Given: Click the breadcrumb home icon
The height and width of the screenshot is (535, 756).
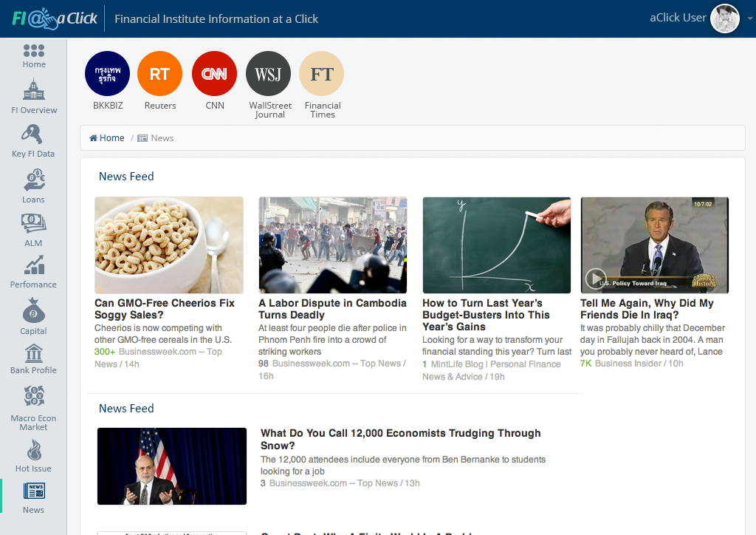Looking at the screenshot, I should pyautogui.click(x=94, y=138).
